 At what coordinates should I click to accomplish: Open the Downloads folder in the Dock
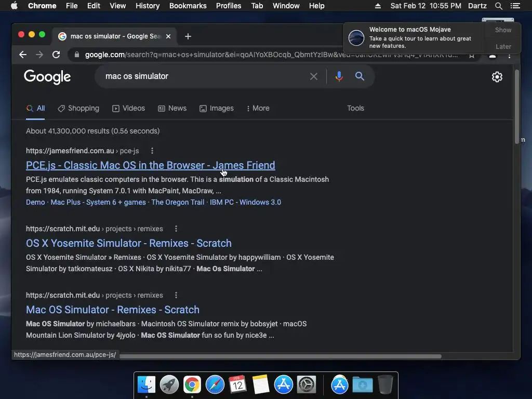click(x=362, y=385)
